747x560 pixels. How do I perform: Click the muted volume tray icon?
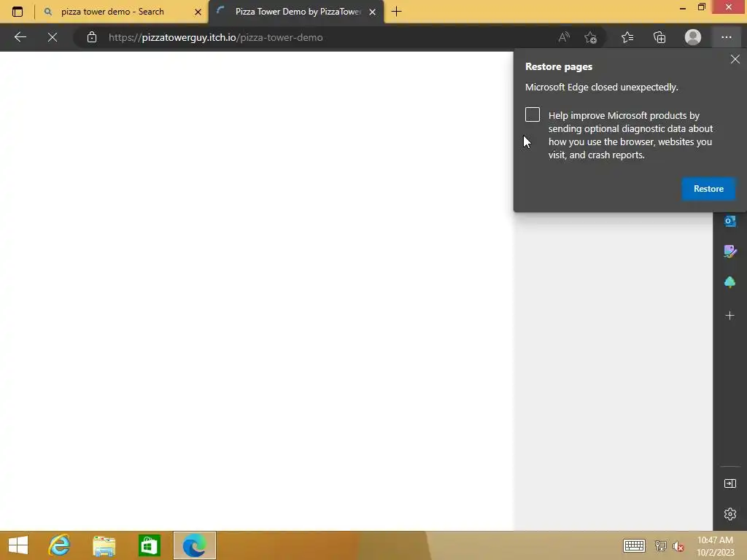[x=678, y=545]
